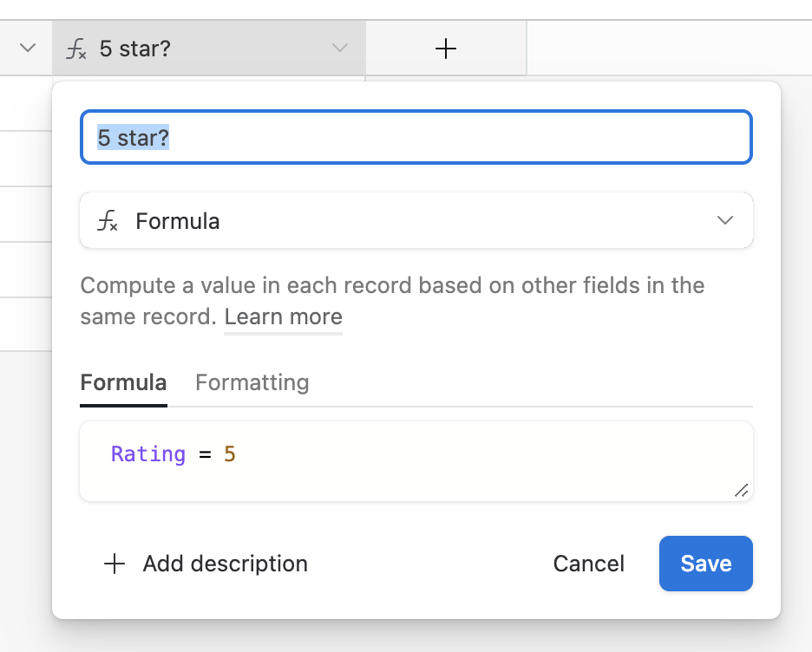This screenshot has width=812, height=652.
Task: Click the Rating token in the formula editor
Action: [x=148, y=454]
